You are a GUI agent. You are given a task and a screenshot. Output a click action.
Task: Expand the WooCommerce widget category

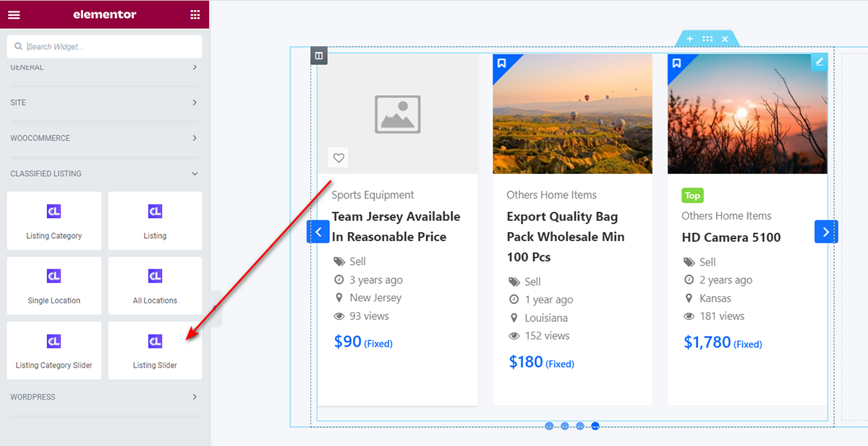pyautogui.click(x=105, y=138)
